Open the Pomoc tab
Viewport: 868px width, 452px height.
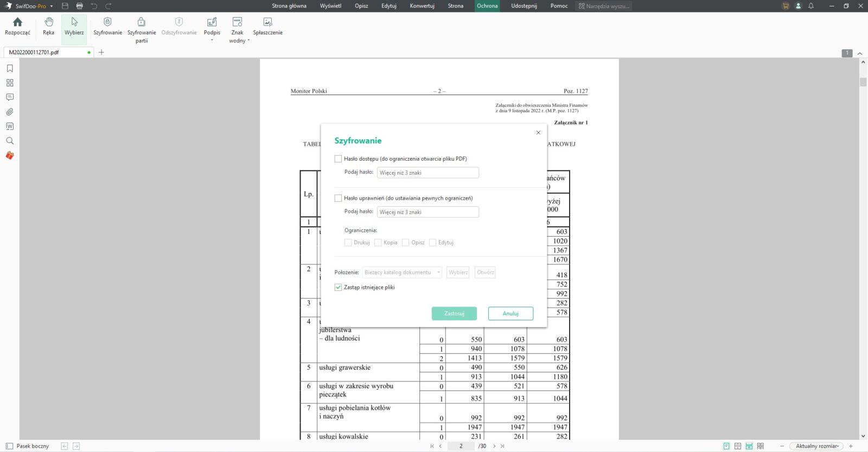559,6
